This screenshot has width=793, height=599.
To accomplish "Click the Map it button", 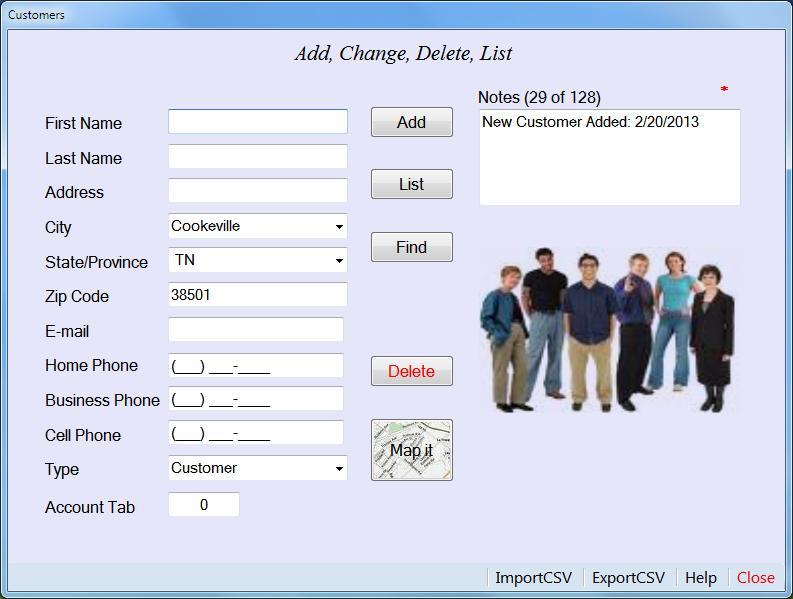I will point(412,450).
